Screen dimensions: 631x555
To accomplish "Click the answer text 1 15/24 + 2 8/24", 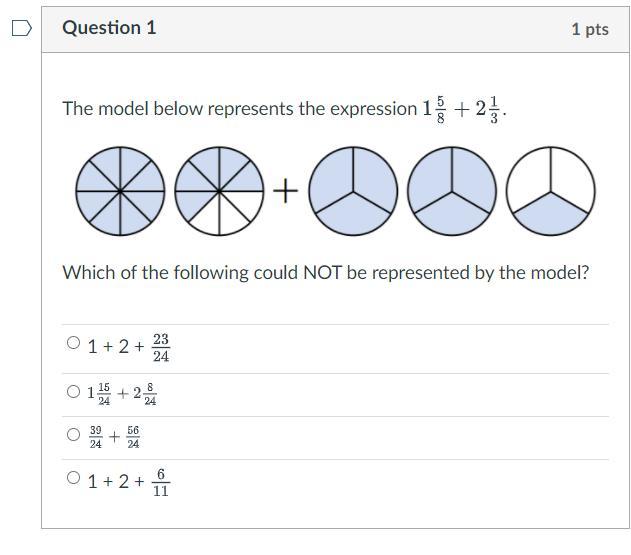I will pos(122,394).
